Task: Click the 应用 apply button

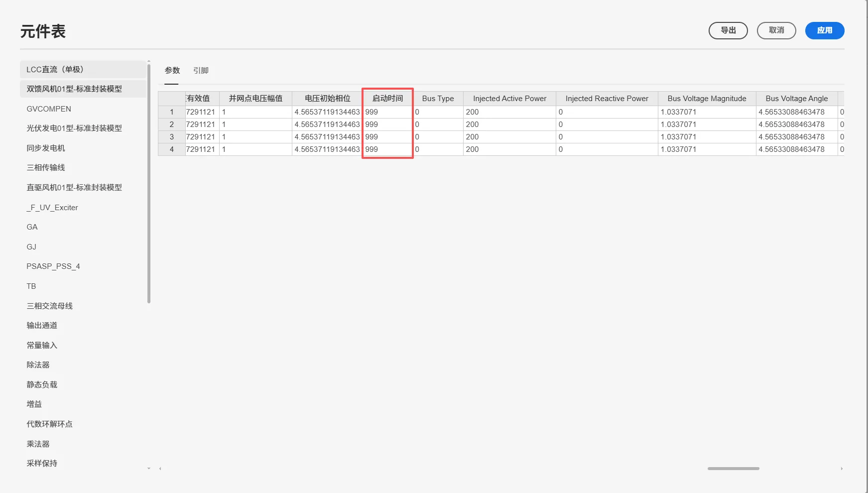Action: 824,30
